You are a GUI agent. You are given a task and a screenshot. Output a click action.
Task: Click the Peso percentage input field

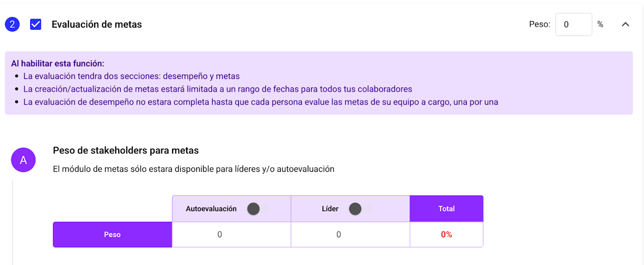point(573,24)
